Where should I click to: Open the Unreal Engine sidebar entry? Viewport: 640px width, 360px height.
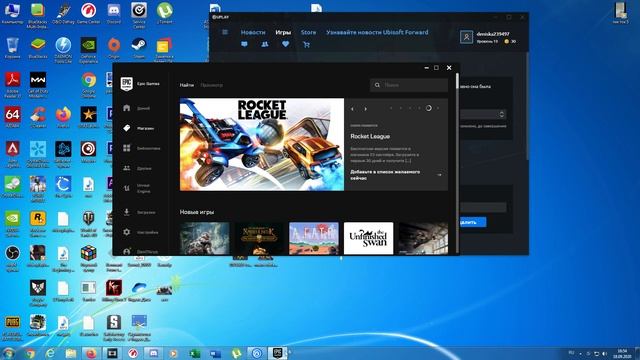[137, 188]
